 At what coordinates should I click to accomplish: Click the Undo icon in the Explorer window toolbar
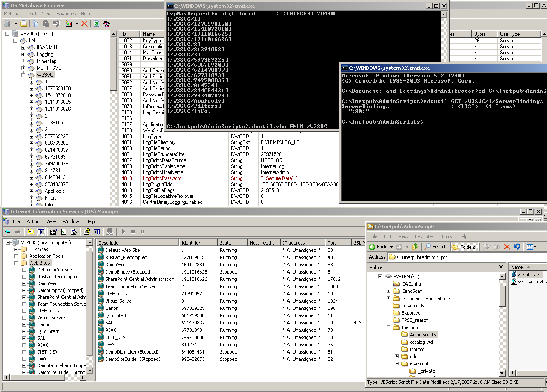[x=517, y=247]
